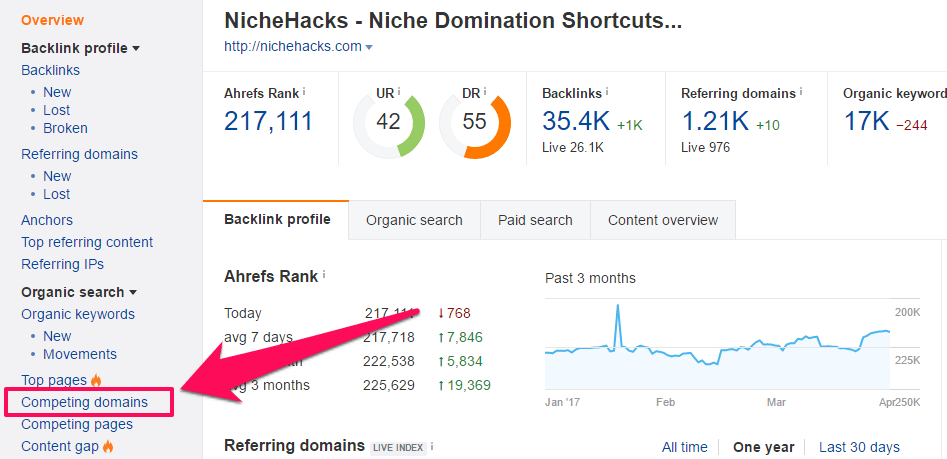Click the info icon beside LIVE INDEX label
The height and width of the screenshot is (459, 947).
(x=432, y=447)
